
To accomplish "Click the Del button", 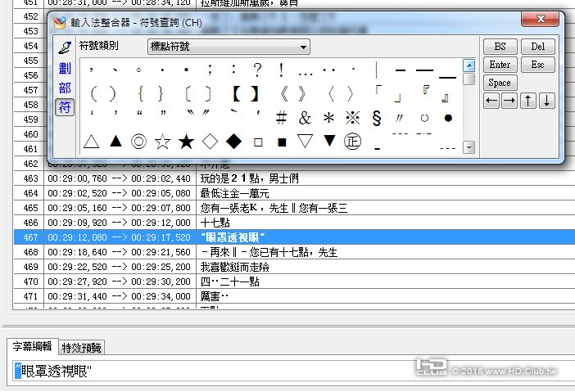I will (537, 47).
